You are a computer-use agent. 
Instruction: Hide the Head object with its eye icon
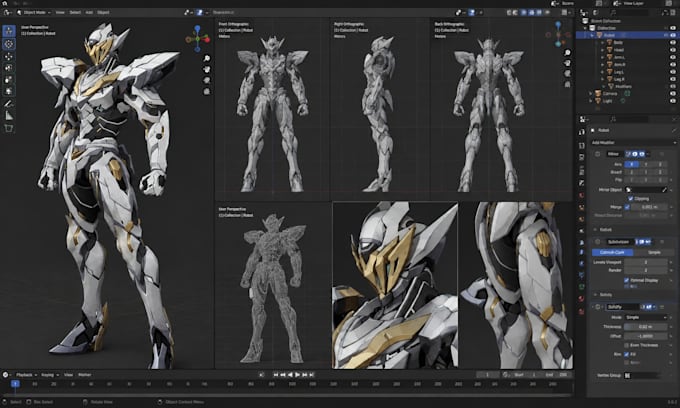point(673,50)
